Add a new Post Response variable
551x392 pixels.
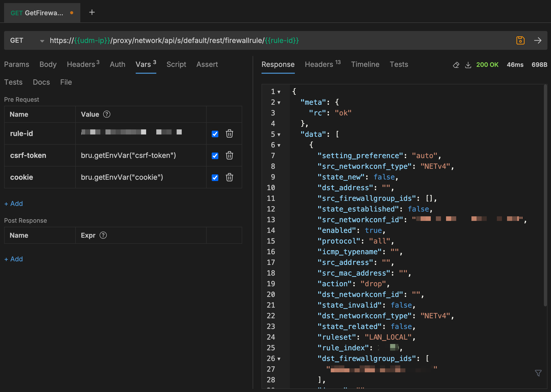tap(14, 259)
